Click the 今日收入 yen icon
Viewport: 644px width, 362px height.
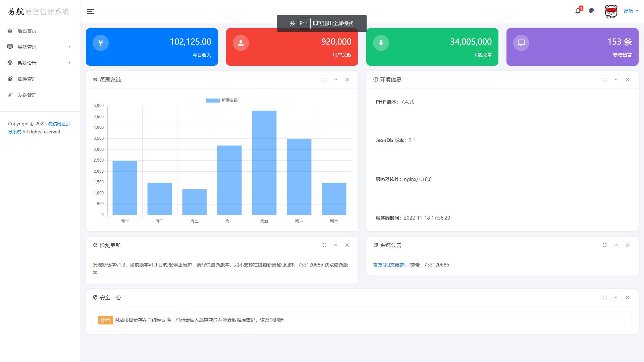tap(101, 43)
